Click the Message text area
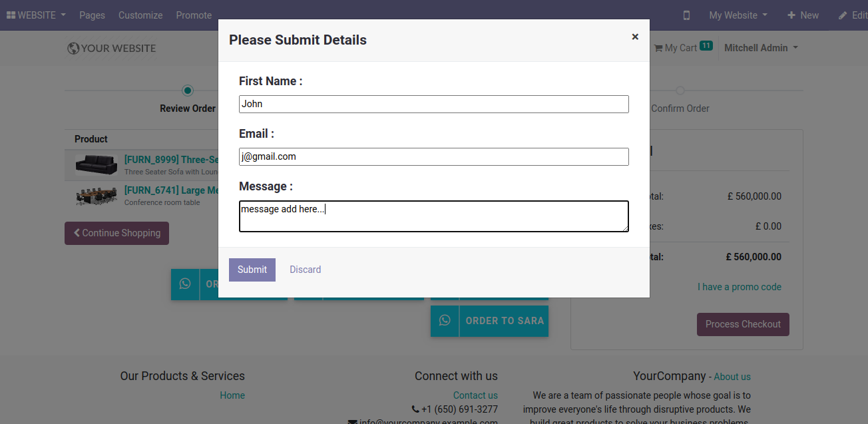Viewport: 868px width, 424px height. tap(434, 216)
